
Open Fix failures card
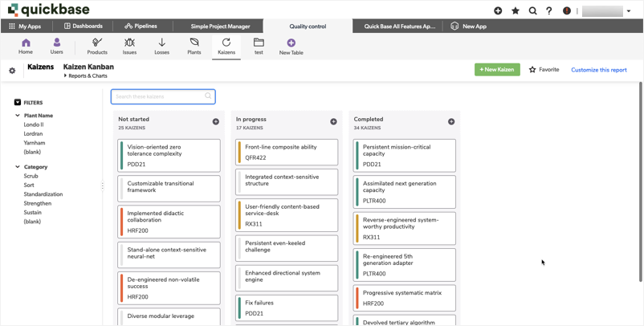[x=287, y=308]
